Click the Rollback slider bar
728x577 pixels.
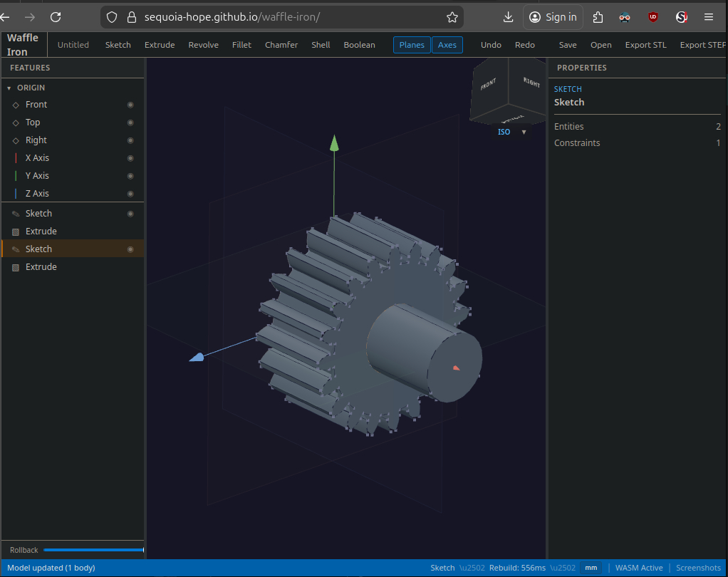pos(93,550)
